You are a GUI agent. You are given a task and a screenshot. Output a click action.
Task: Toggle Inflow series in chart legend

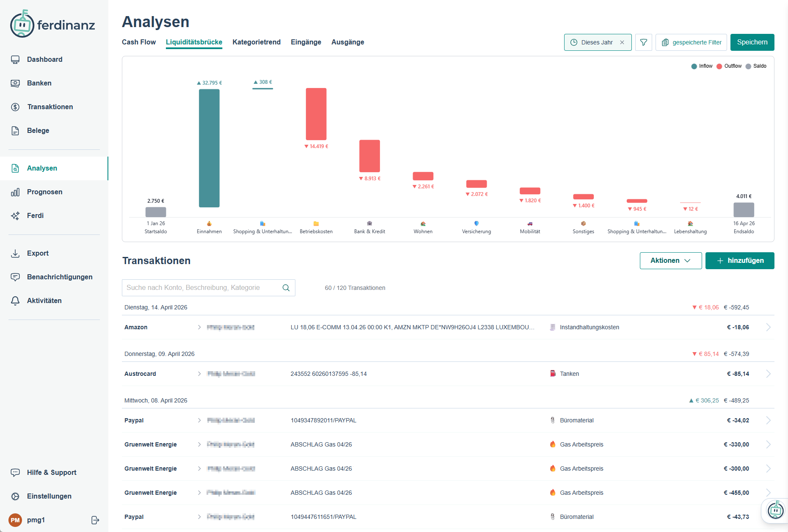[x=702, y=66]
